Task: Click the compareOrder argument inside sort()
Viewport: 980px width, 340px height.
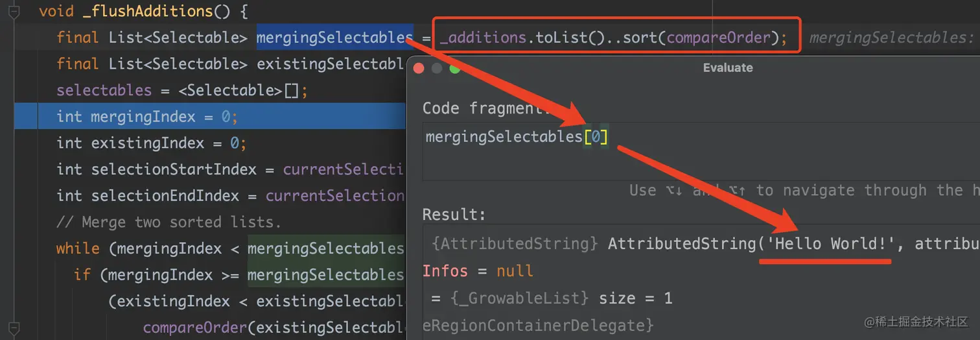Action: pyautogui.click(x=718, y=38)
